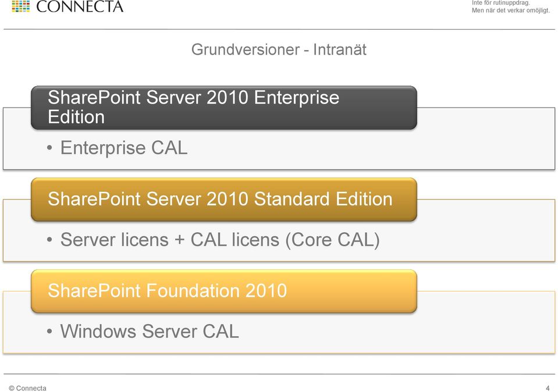
Task: Select the slide title 'Grundversioner - Intranät'
Action: click(x=279, y=49)
